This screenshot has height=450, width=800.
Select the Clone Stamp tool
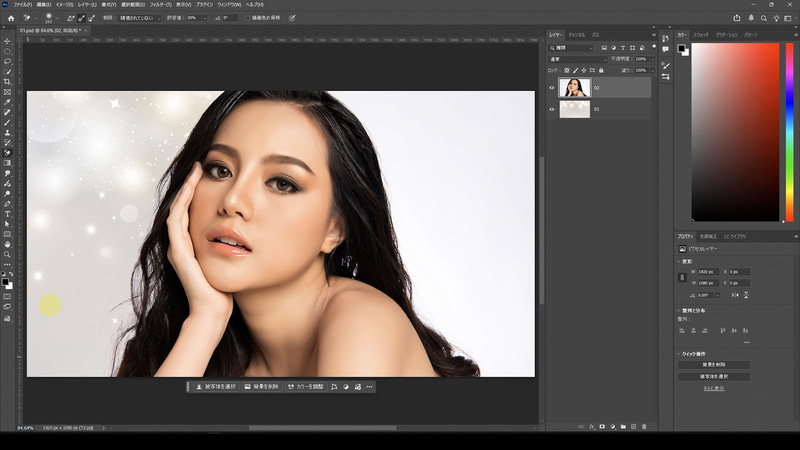point(7,133)
